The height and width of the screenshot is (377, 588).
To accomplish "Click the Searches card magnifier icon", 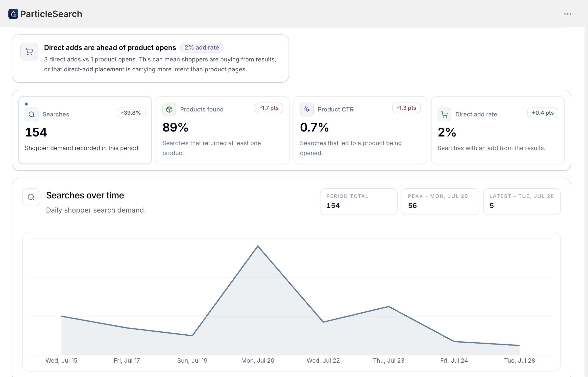I will pos(32,114).
